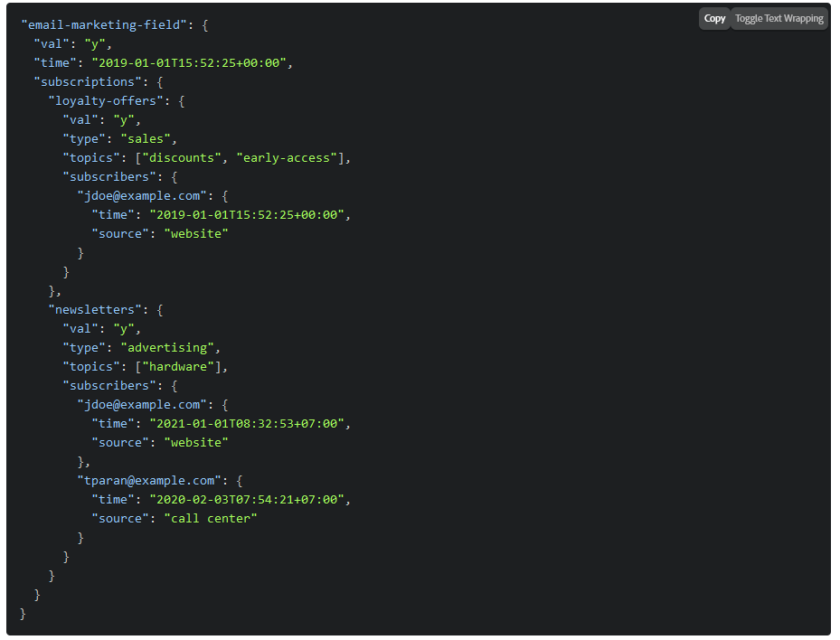840x640 pixels.
Task: Click the "call center" source value
Action: pos(210,518)
